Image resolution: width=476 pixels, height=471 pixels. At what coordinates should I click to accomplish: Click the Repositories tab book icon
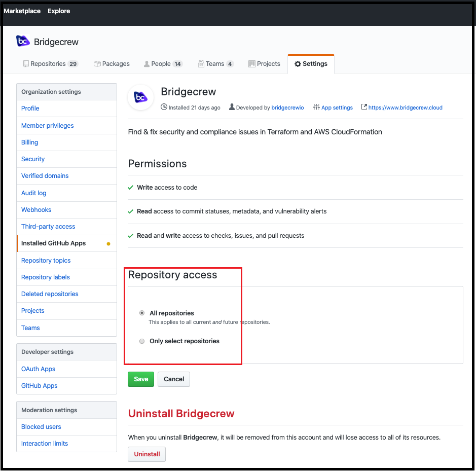click(26, 64)
